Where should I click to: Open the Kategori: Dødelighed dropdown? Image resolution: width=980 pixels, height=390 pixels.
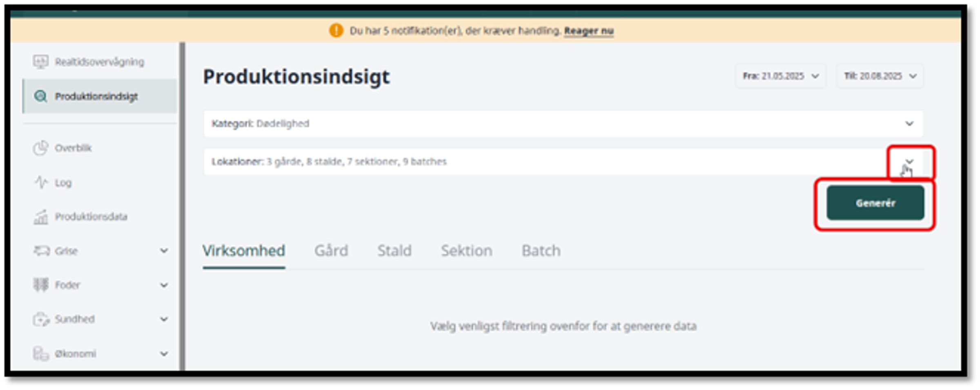click(x=563, y=124)
